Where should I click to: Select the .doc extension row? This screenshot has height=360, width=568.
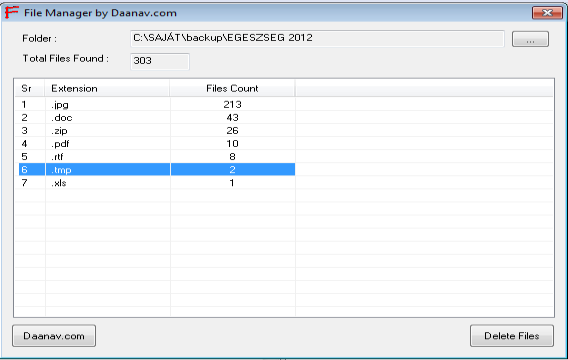[157, 117]
